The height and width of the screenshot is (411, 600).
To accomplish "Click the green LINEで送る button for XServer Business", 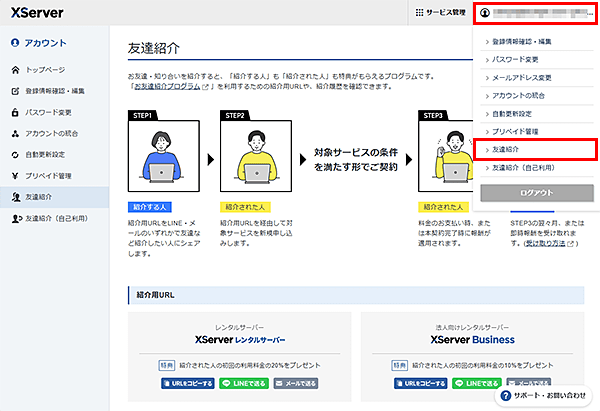I will pos(477,383).
